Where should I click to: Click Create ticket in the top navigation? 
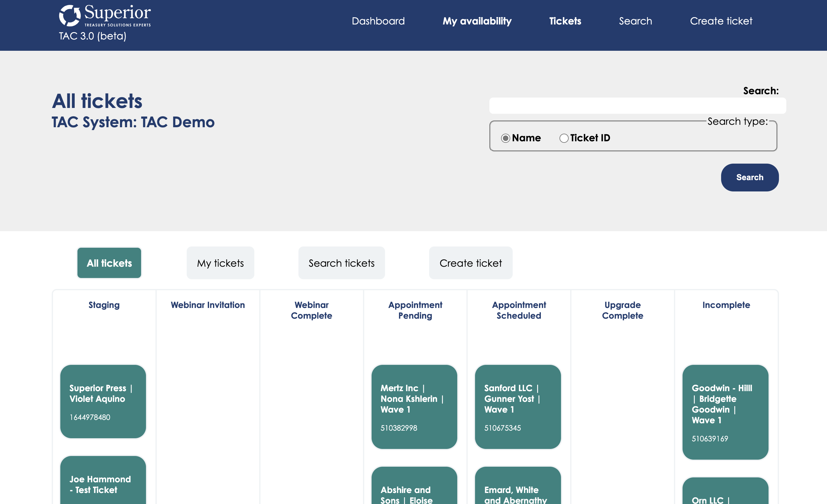coord(721,21)
